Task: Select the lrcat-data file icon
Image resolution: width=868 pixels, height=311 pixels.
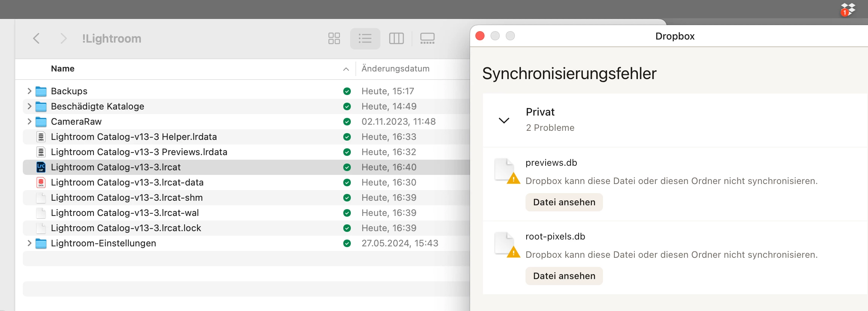Action: click(x=41, y=182)
